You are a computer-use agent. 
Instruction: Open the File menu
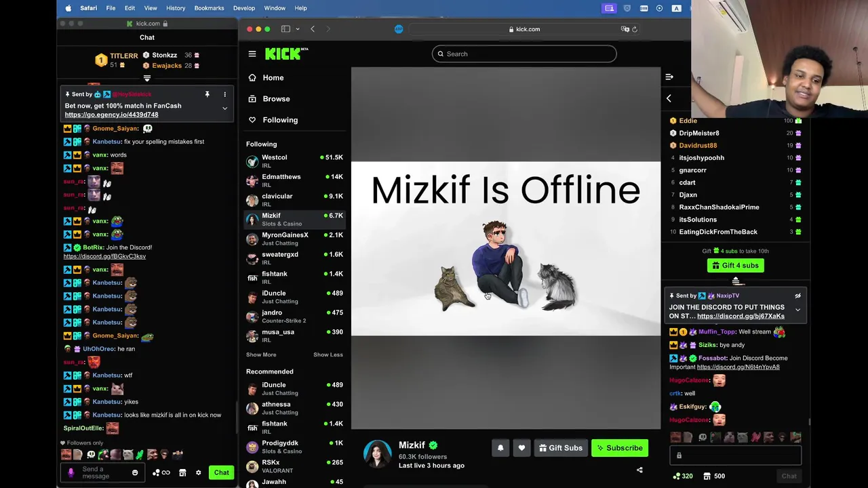click(x=111, y=8)
